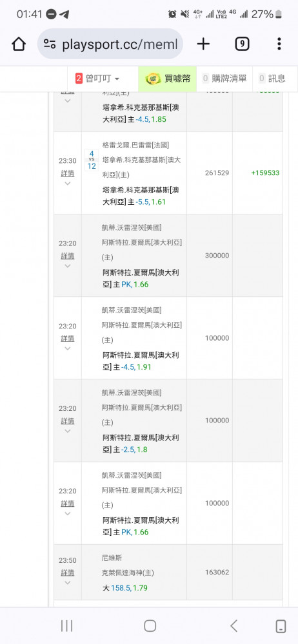The height and width of the screenshot is (644, 298).
Task: Tap the rotation icon in the navigation bar
Action: [x=281, y=626]
